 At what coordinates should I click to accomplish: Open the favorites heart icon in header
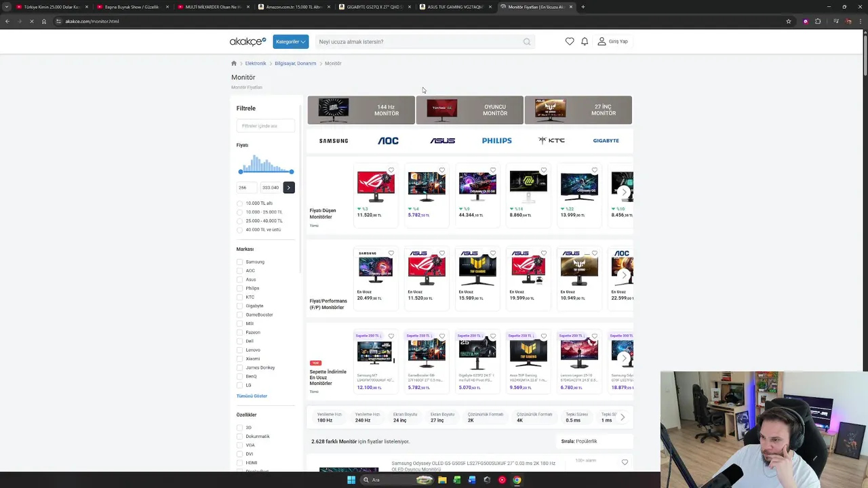(570, 41)
